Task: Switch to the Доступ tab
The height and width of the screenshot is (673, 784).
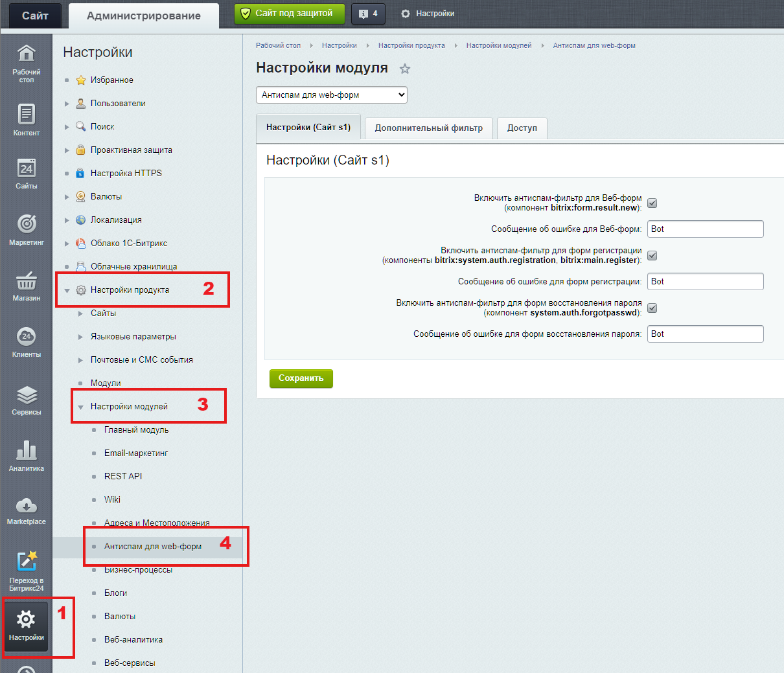Action: coord(522,128)
